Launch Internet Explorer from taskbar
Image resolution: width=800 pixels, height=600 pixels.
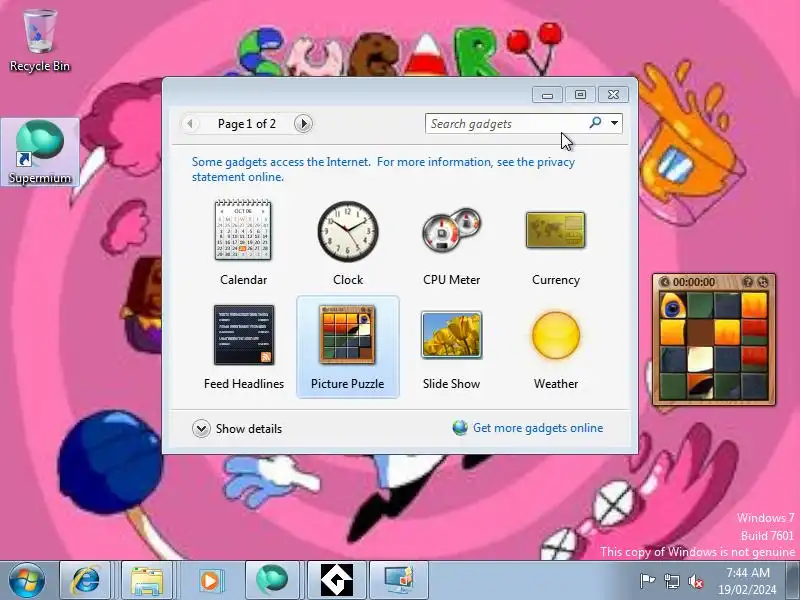[85, 580]
